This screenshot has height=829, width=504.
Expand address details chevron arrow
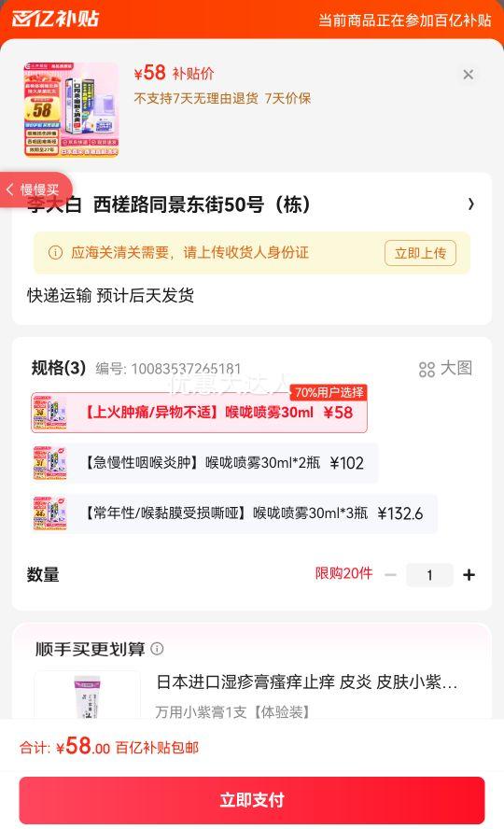pyautogui.click(x=470, y=204)
